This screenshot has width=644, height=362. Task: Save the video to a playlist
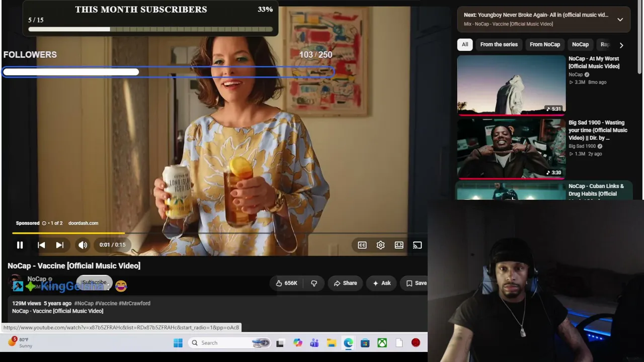coord(417,283)
